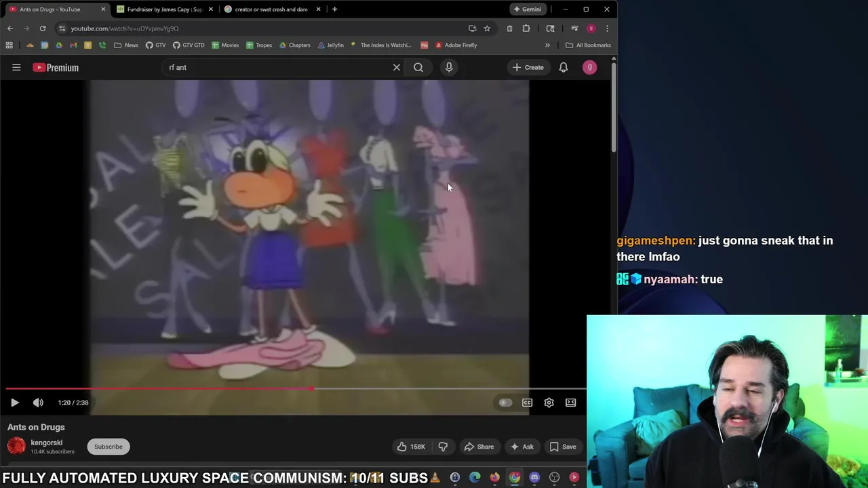The image size is (868, 488).
Task: Open the kengorski channel name link
Action: click(47, 443)
